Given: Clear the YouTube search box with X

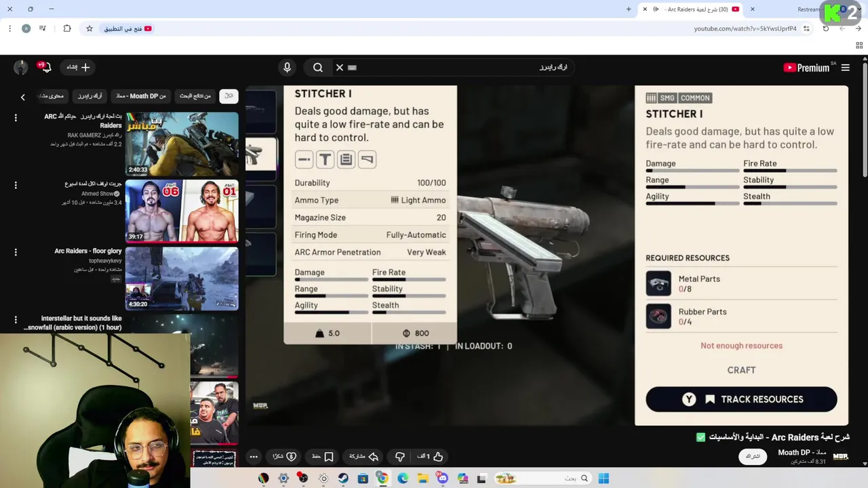Looking at the screenshot, I should coord(340,67).
